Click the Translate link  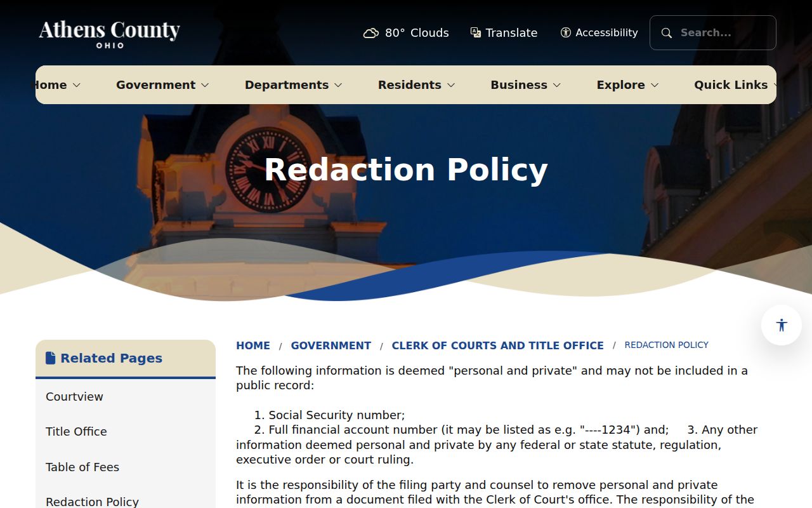click(504, 33)
